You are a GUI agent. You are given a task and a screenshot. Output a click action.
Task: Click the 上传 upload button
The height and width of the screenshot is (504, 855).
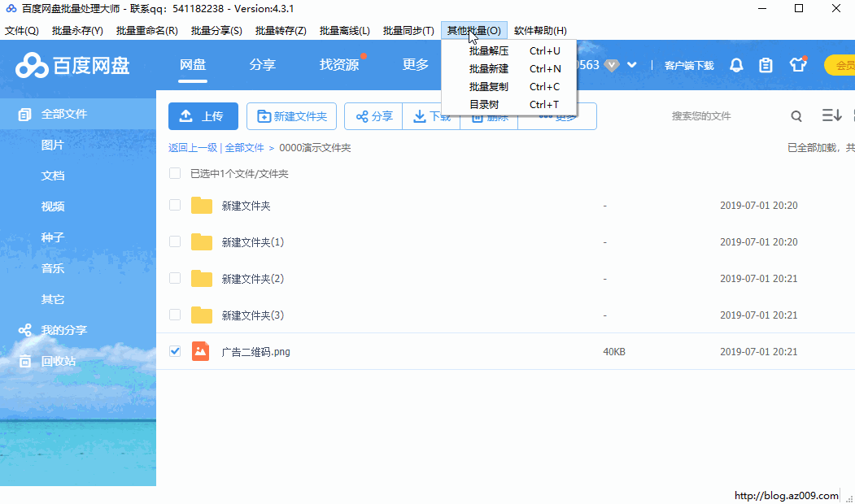[x=203, y=116]
